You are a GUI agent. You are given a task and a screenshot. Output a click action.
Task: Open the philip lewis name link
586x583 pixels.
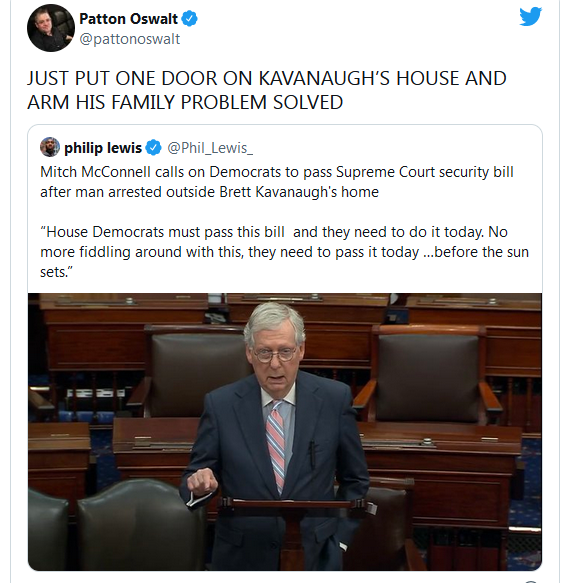click(103, 148)
